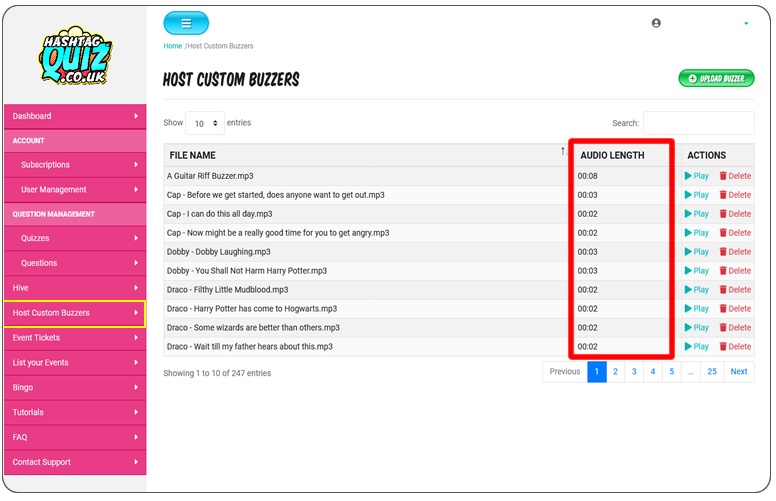The height and width of the screenshot is (501, 776).
Task: Play 'Wait till my father hears' buzzer
Action: [x=696, y=347]
